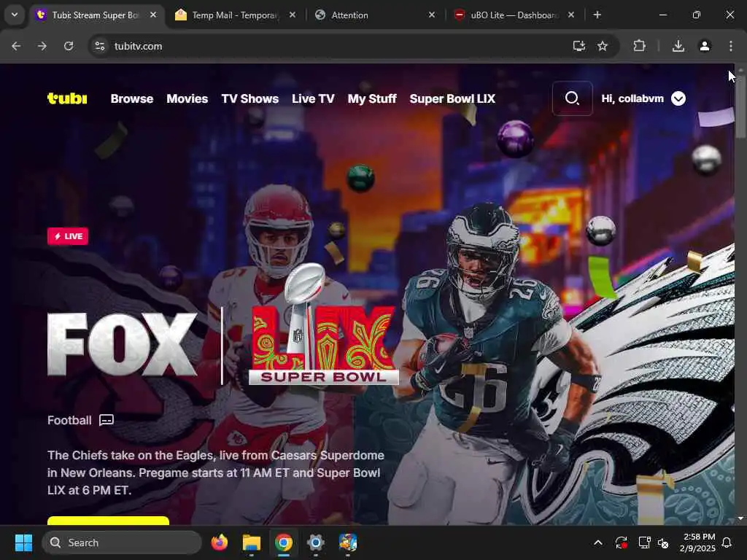Open Settings gear on taskbar

click(x=315, y=542)
